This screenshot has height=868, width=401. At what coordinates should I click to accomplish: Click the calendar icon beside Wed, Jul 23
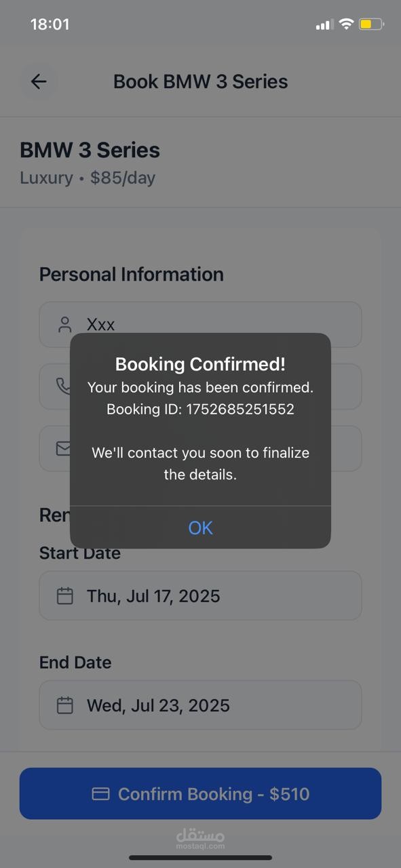64,705
